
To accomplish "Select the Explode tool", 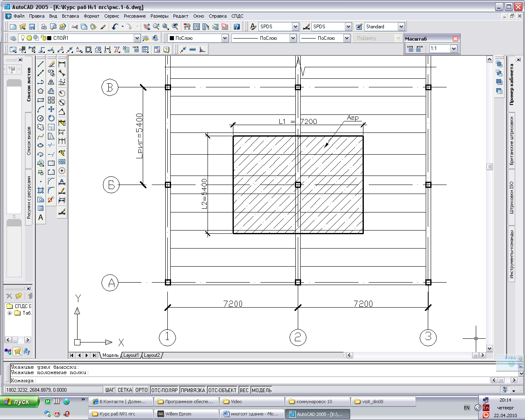I will (x=51, y=199).
